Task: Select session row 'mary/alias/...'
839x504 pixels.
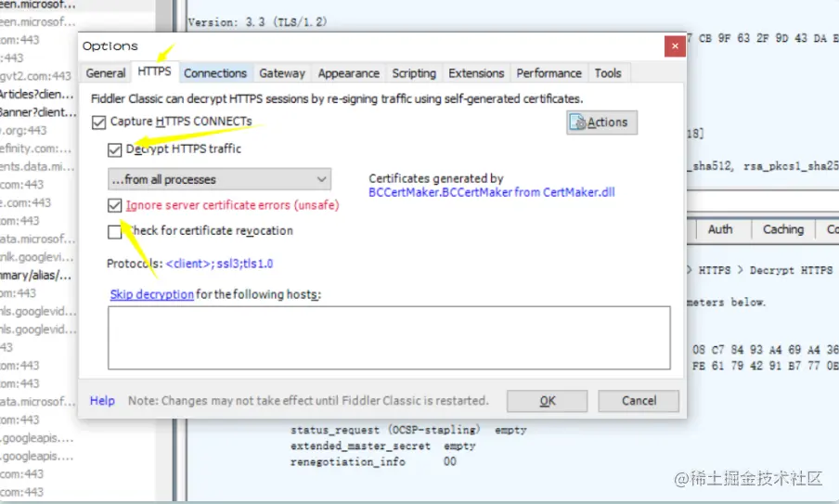Action: 35,275
